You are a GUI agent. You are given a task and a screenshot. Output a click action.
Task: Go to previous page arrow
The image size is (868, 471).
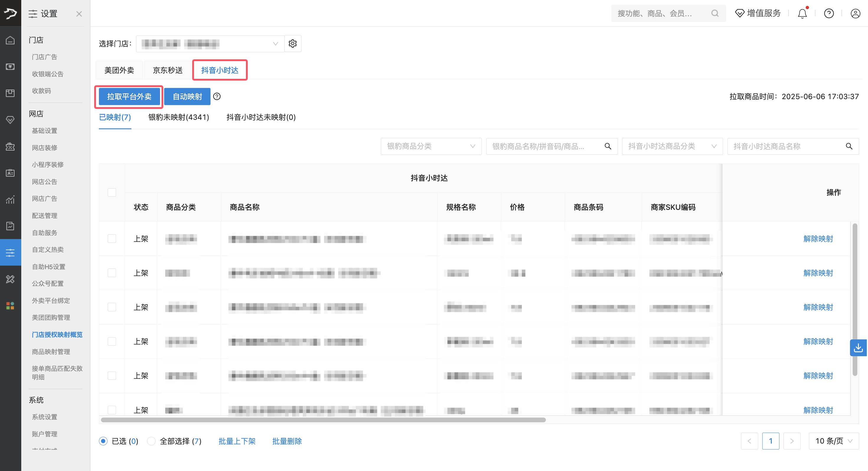pyautogui.click(x=749, y=441)
